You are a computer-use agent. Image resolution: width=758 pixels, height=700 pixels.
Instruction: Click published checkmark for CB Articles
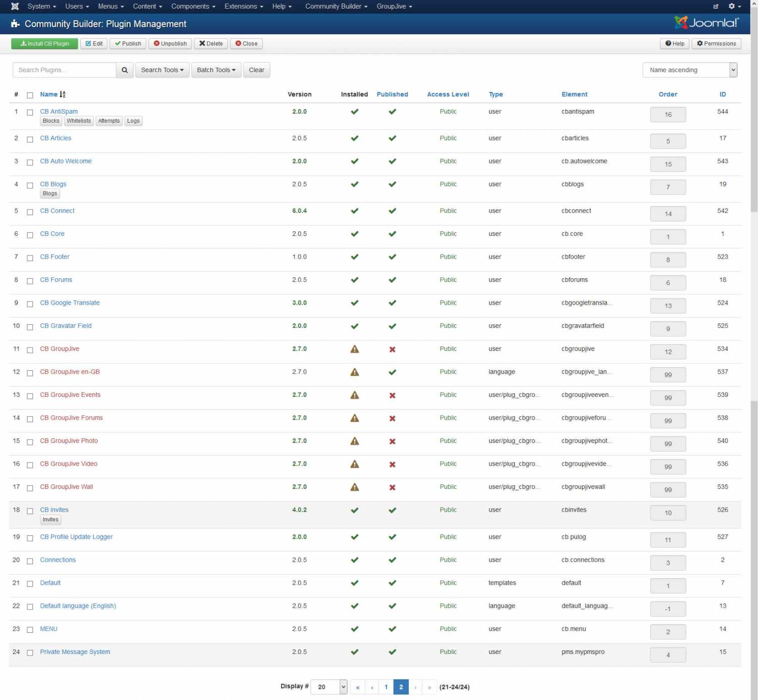tap(392, 138)
